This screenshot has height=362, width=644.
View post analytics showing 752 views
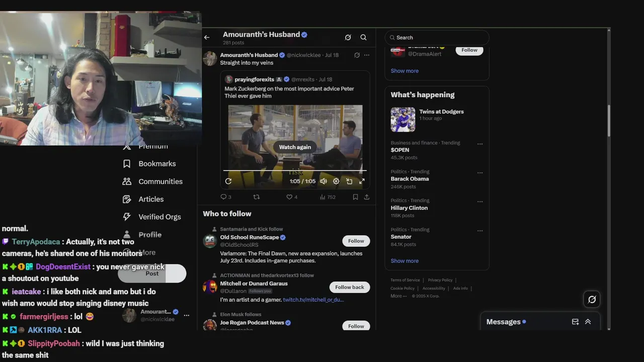tap(328, 197)
